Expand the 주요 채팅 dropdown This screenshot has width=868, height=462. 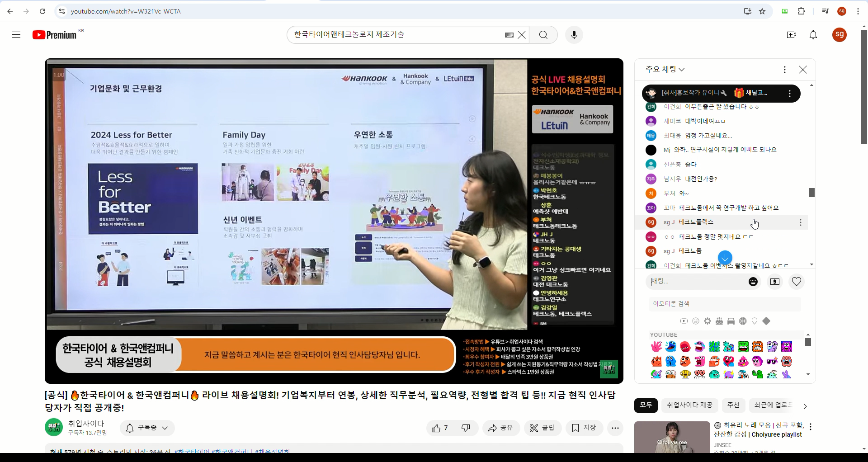(665, 69)
